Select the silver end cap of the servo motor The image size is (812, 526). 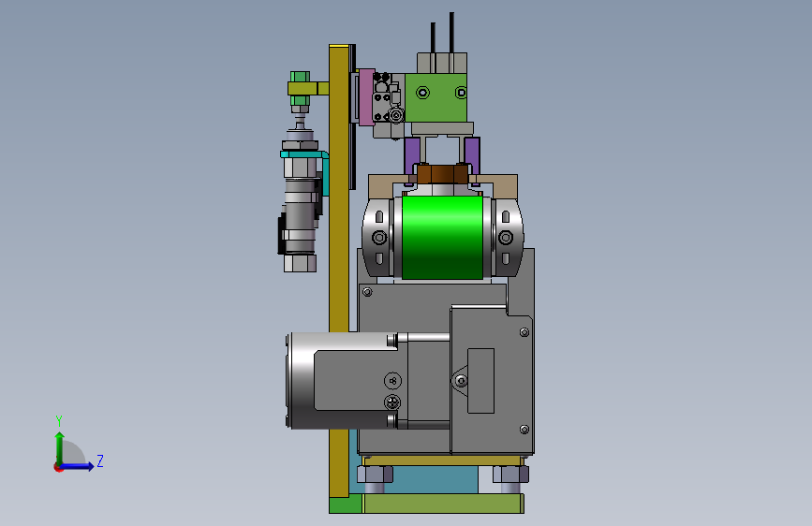pos(300,381)
